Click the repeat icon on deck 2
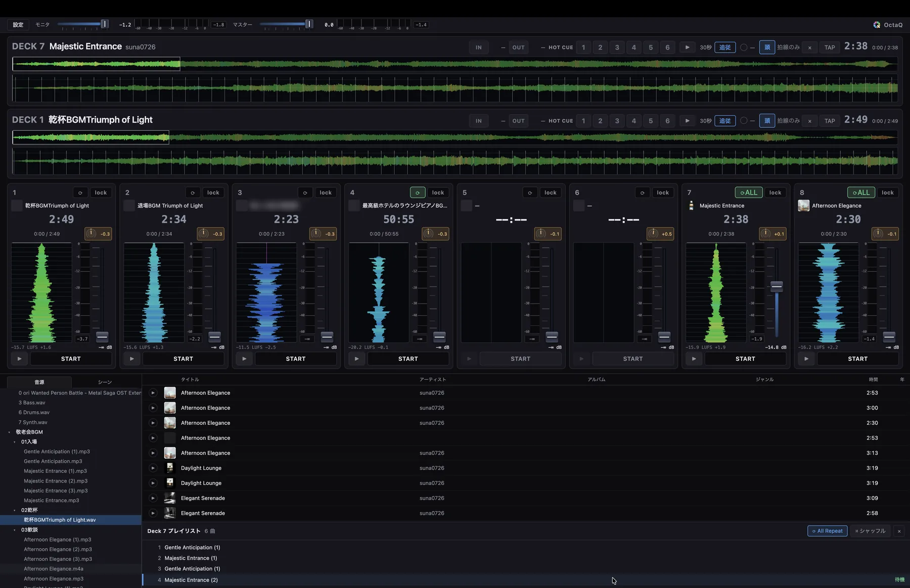Screen dimensions: 910x588 193,192
